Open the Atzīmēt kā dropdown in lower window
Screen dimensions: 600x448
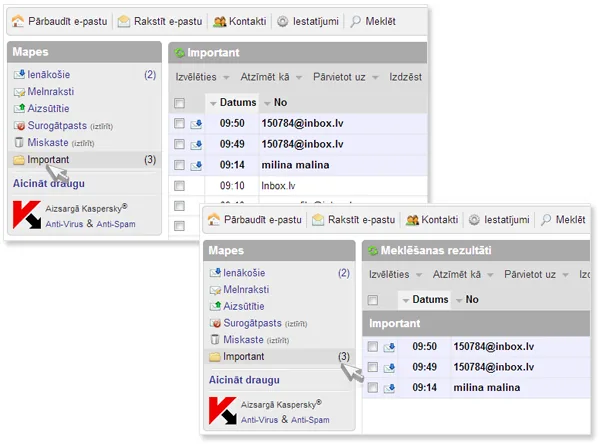[x=463, y=275]
